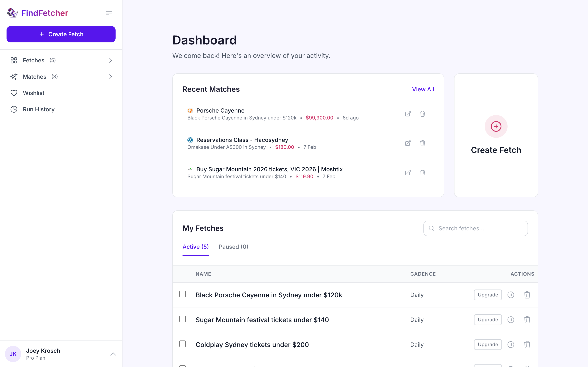The image size is (588, 367).
Task: Open external link for Porsche Cayenne match
Action: [x=408, y=114]
